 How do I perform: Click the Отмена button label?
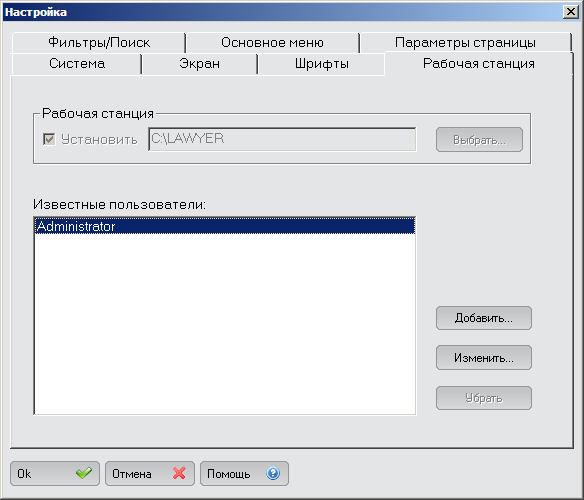(132, 474)
